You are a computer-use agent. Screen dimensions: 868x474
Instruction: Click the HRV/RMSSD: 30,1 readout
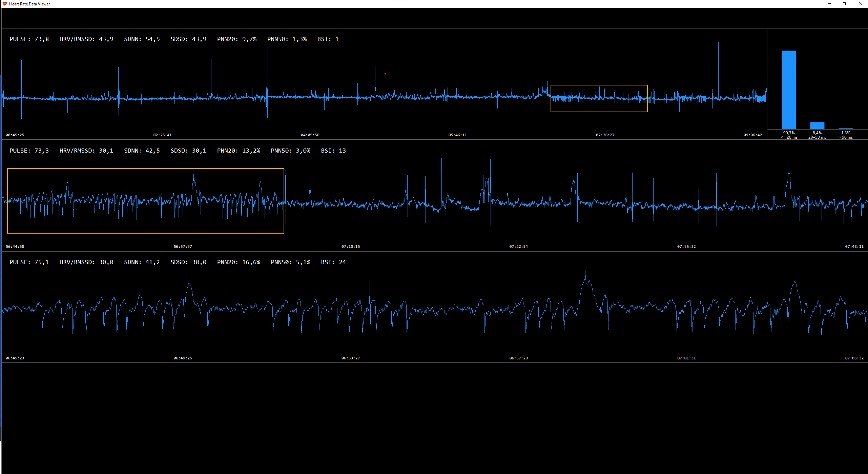pyautogui.click(x=86, y=151)
